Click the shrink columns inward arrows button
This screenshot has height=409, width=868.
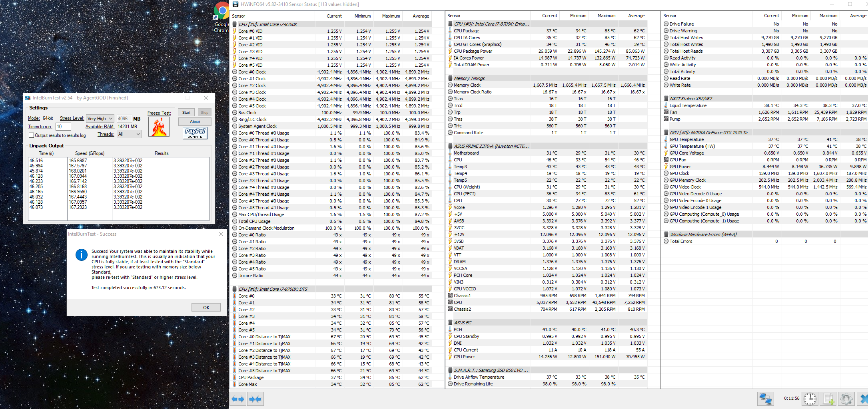(x=255, y=399)
